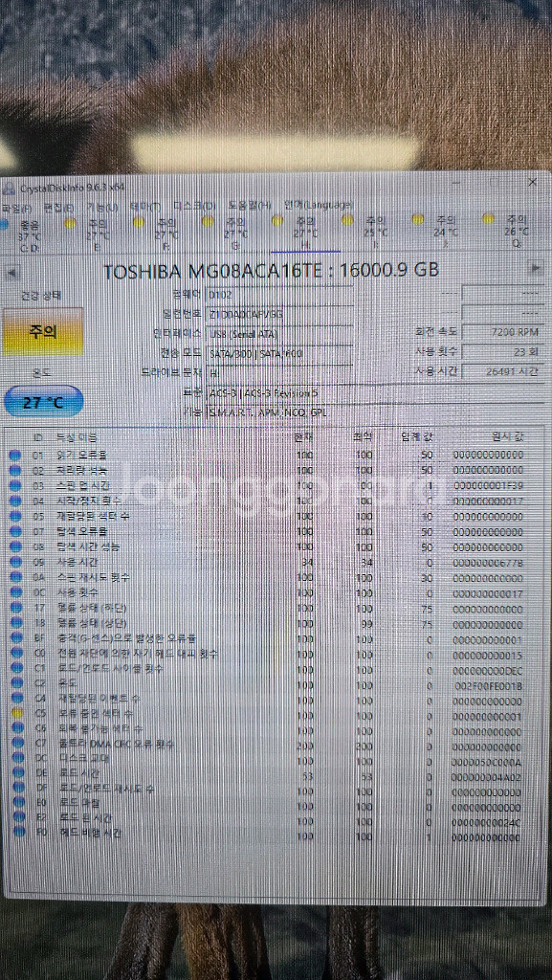Viewport: 552px width, 980px height.
Task: Click the 임계 값 column header
Action: [x=416, y=436]
